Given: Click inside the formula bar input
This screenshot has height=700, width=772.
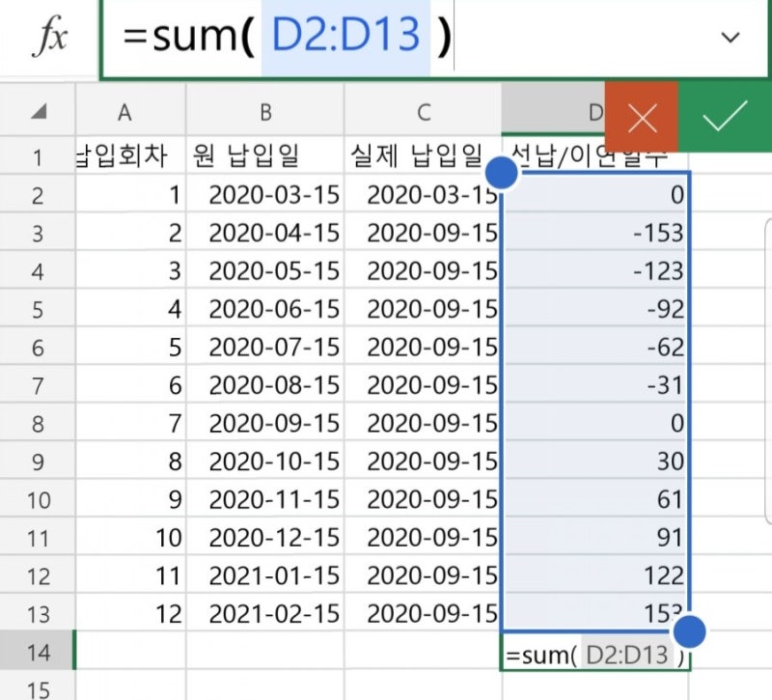Looking at the screenshot, I should pos(433,37).
